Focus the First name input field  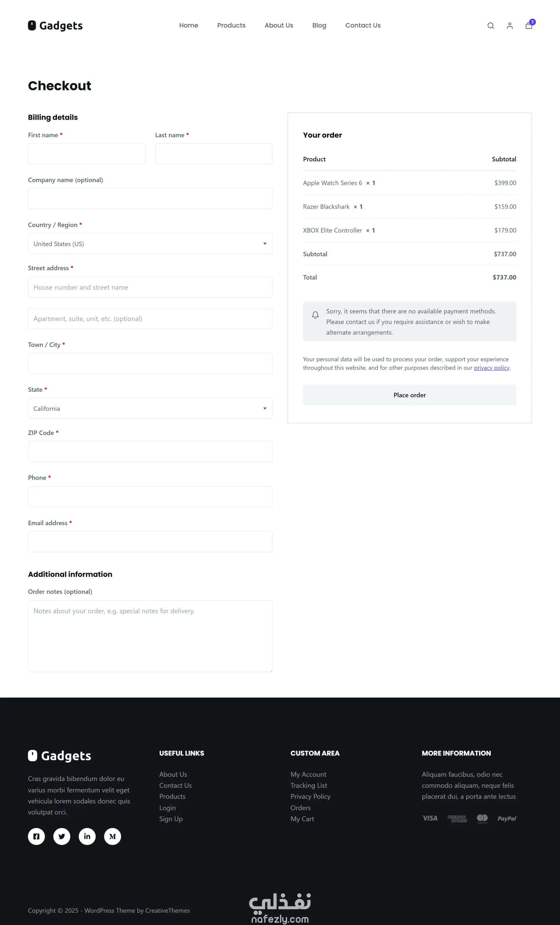(87, 153)
